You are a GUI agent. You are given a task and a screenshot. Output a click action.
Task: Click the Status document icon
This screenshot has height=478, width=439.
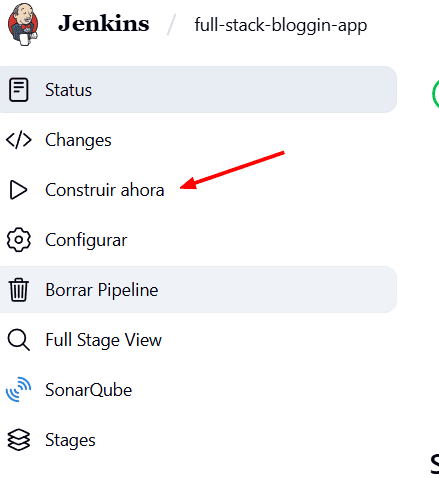19,90
